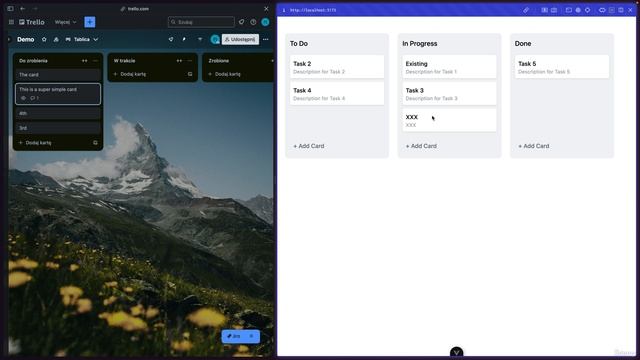Click the round black chevron button at bottom
This screenshot has width=640, height=360.
click(x=457, y=352)
